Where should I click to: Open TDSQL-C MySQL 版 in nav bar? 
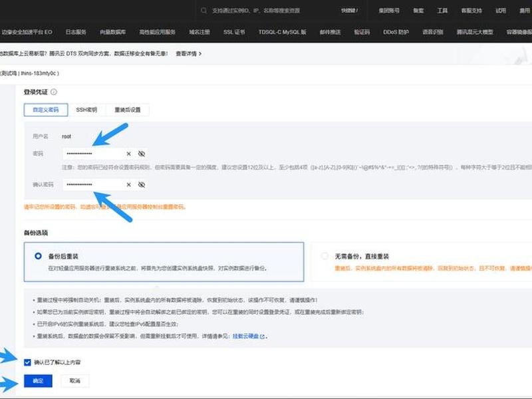(282, 32)
